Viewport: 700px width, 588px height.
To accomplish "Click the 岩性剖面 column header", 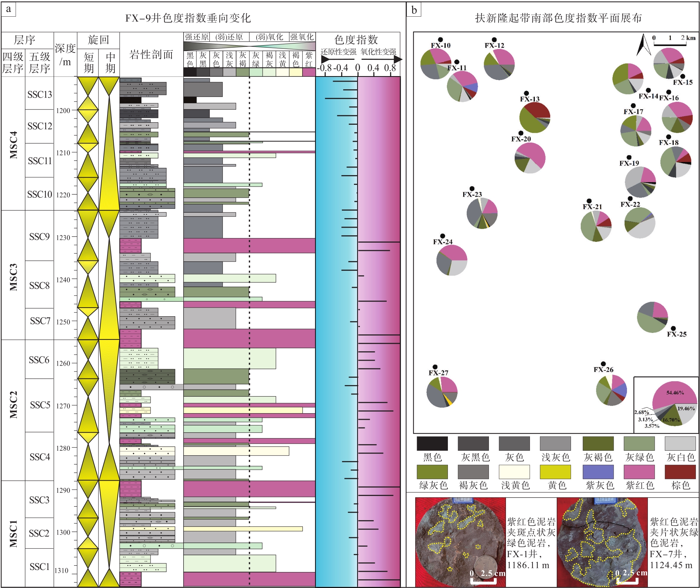I will point(151,55).
